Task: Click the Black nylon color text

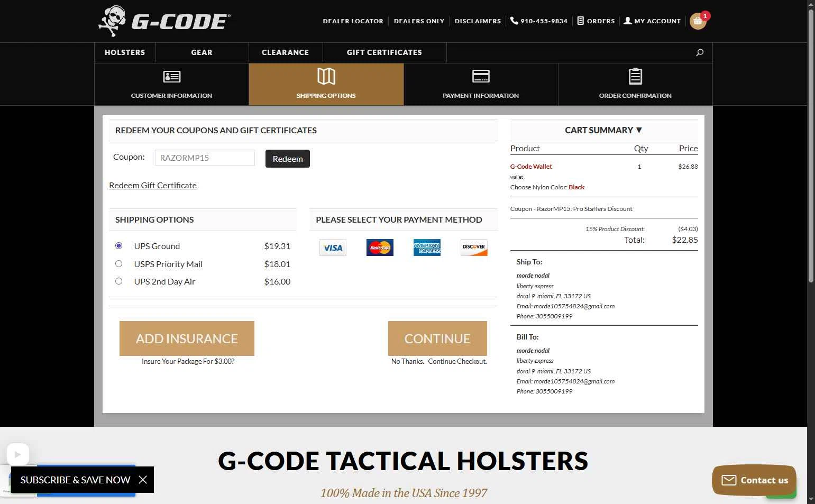Action: point(576,187)
